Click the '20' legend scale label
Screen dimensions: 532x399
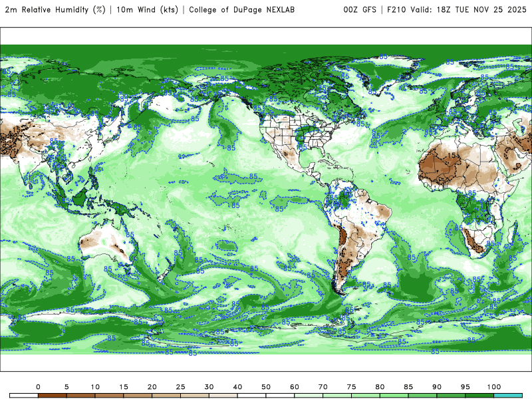pyautogui.click(x=152, y=387)
